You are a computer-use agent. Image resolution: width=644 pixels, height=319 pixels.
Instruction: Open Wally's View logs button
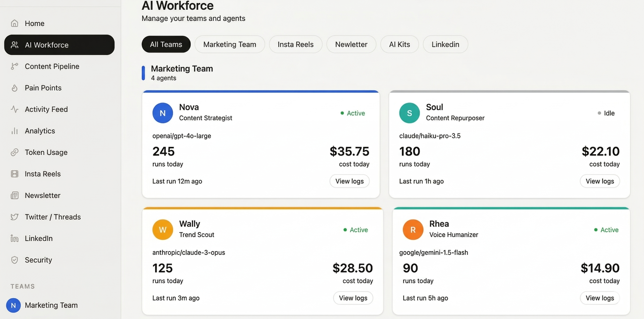[x=353, y=298]
